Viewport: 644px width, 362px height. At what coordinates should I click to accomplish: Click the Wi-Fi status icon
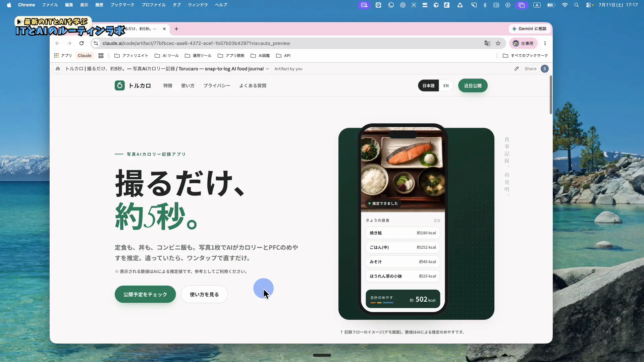pyautogui.click(x=565, y=5)
